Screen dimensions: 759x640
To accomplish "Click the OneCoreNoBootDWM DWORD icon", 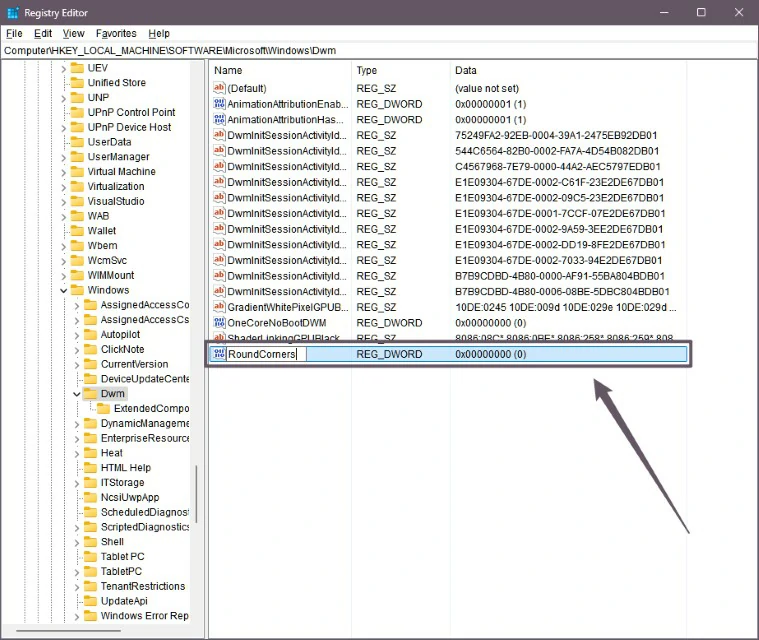I will (x=219, y=322).
